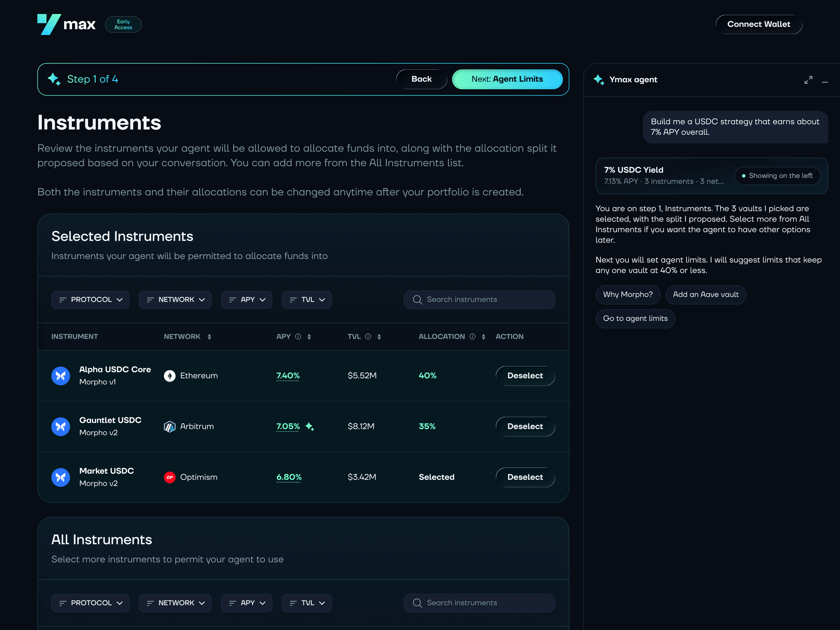This screenshot has height=630, width=840.
Task: Deselect the Market USDC instrument
Action: click(x=525, y=477)
